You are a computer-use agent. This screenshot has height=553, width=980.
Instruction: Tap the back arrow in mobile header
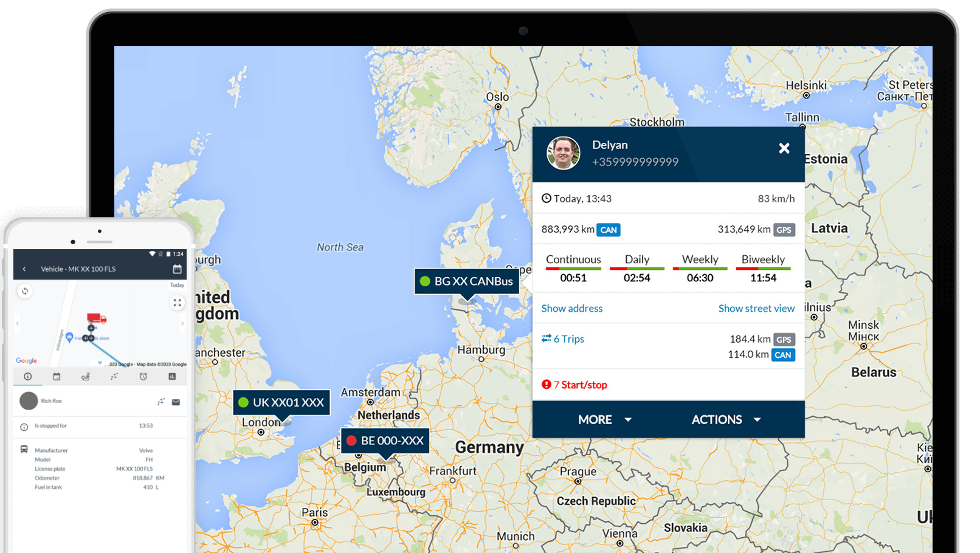[x=24, y=269]
